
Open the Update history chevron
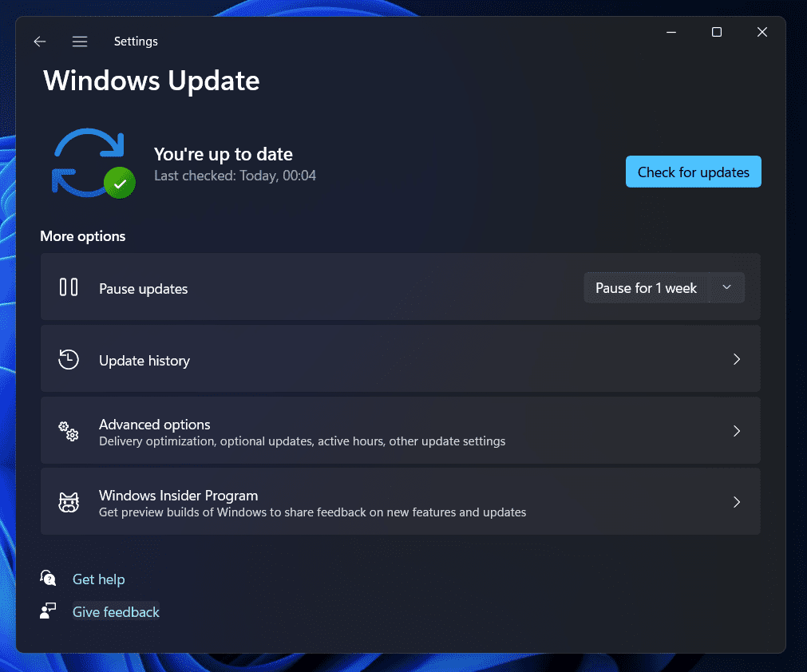(737, 359)
